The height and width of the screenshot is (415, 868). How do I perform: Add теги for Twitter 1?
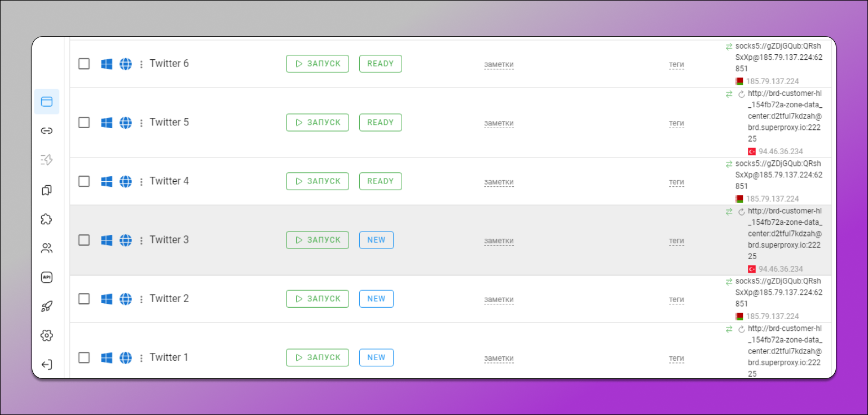(x=676, y=359)
